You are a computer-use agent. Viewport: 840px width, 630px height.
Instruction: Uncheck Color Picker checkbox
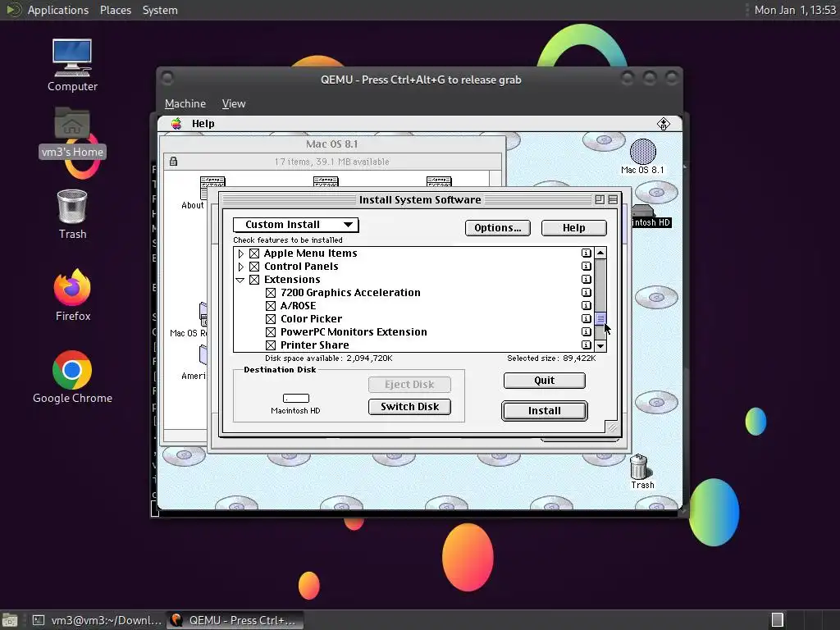point(271,319)
